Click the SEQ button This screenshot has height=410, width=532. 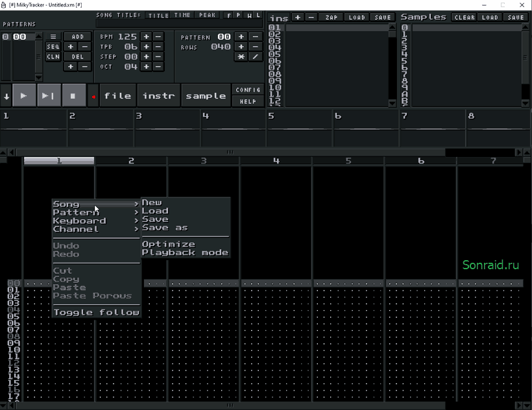tap(53, 47)
